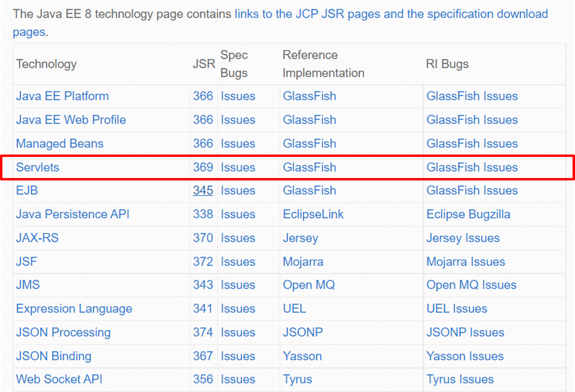Screen dimensions: 575x392
Task: Open the JSF technology link
Action: point(26,262)
